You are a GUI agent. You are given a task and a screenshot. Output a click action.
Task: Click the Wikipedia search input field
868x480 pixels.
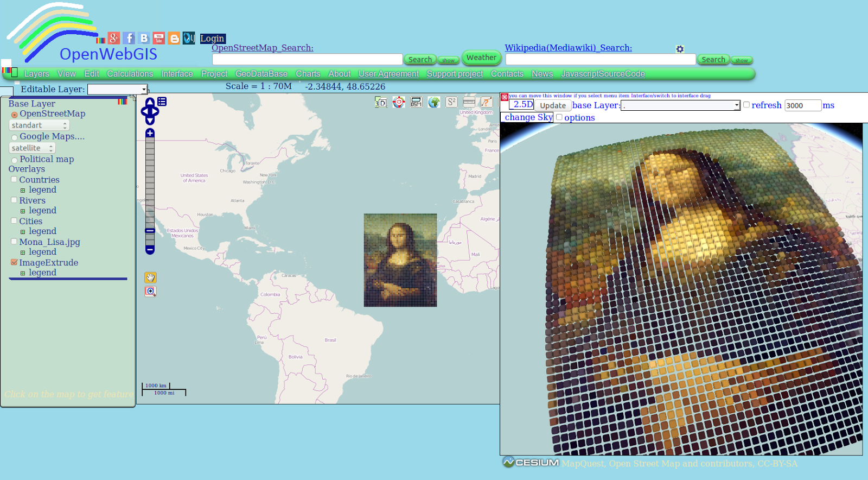point(601,59)
